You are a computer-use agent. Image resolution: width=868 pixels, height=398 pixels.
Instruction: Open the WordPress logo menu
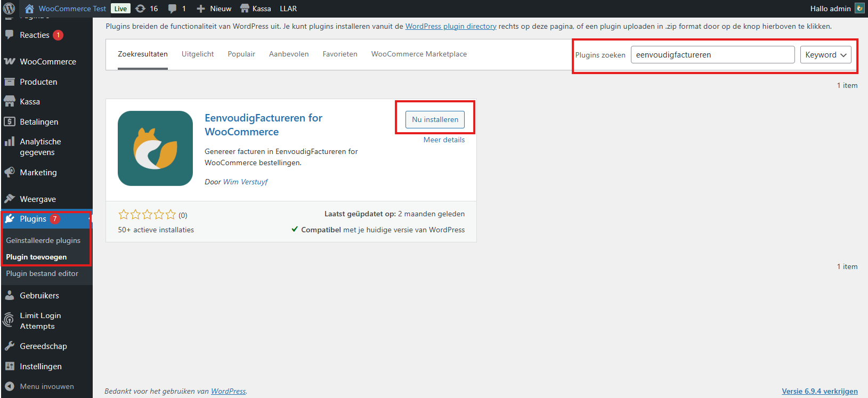click(9, 9)
